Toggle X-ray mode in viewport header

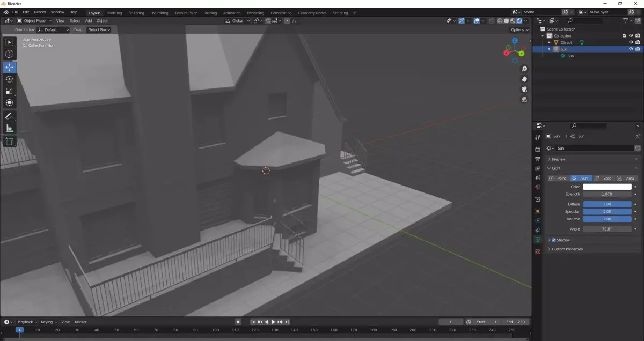491,21
